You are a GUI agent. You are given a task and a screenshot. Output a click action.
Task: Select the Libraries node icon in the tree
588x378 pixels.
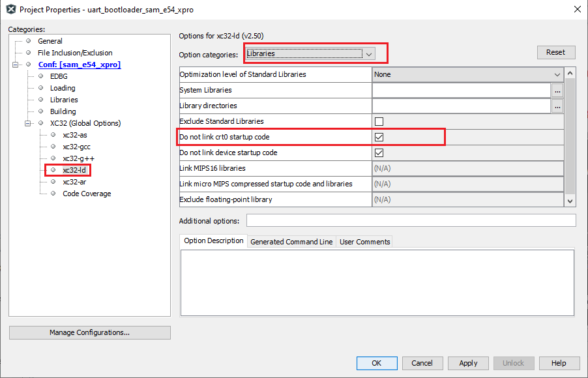[40, 99]
